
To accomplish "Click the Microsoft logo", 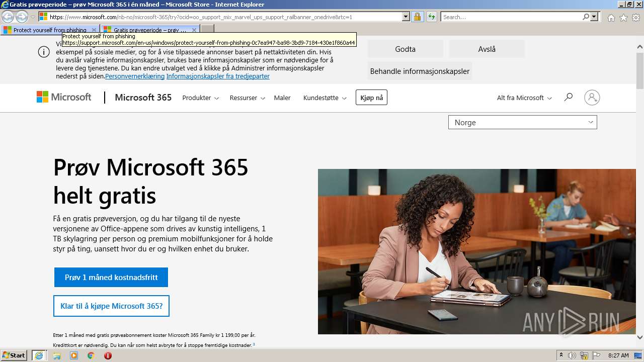I will tap(64, 97).
